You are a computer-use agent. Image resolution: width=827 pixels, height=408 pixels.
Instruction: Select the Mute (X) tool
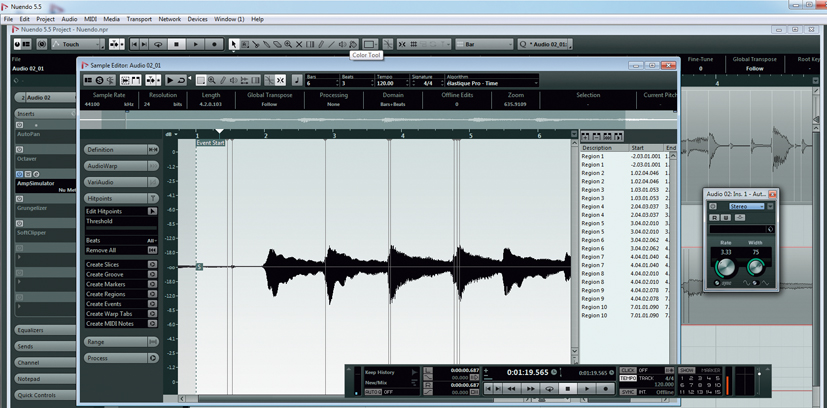[x=299, y=45]
